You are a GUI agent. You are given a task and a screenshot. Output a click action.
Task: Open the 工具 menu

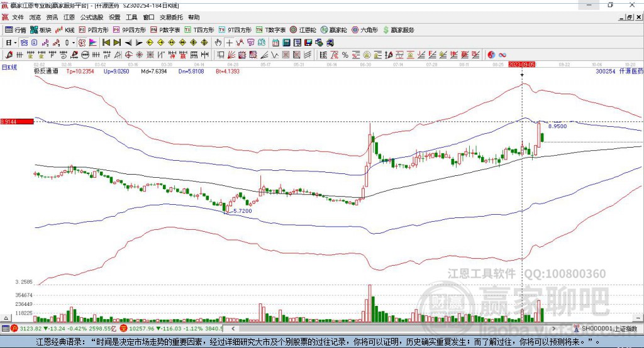click(x=131, y=17)
